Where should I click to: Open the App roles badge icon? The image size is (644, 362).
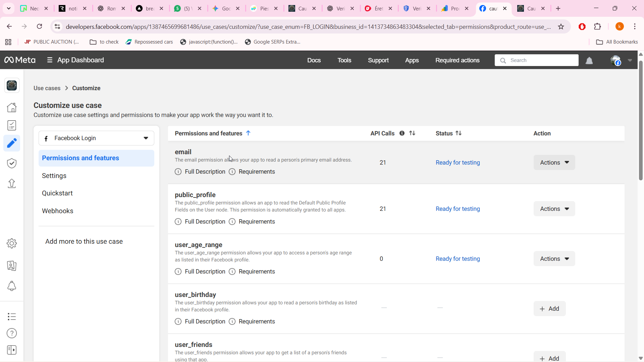point(12,266)
